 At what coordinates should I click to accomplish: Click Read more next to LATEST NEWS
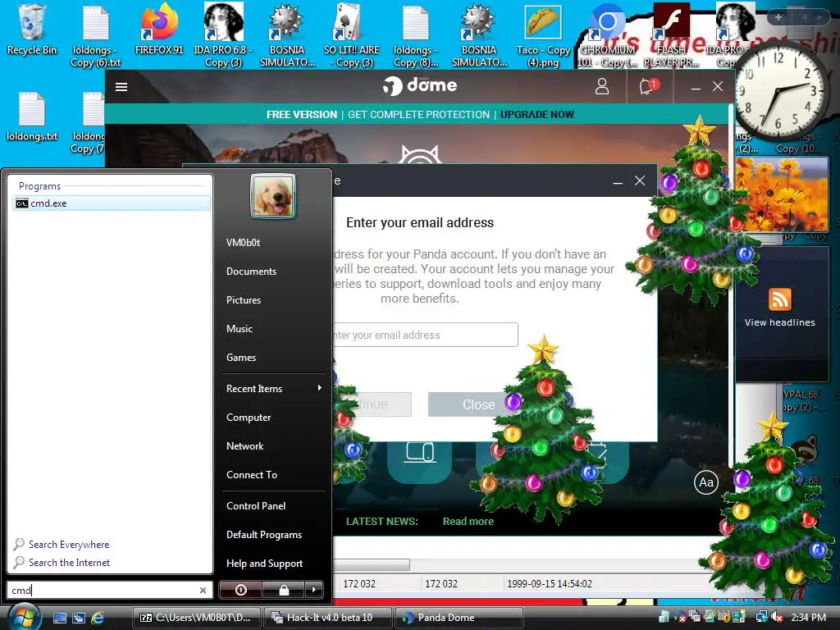pos(468,521)
